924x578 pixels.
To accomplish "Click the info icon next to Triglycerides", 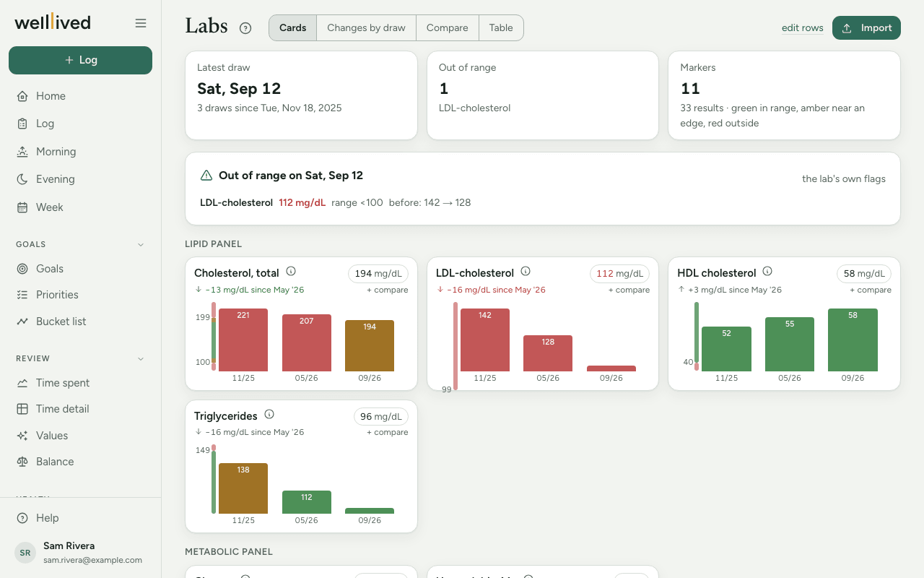I will (269, 415).
